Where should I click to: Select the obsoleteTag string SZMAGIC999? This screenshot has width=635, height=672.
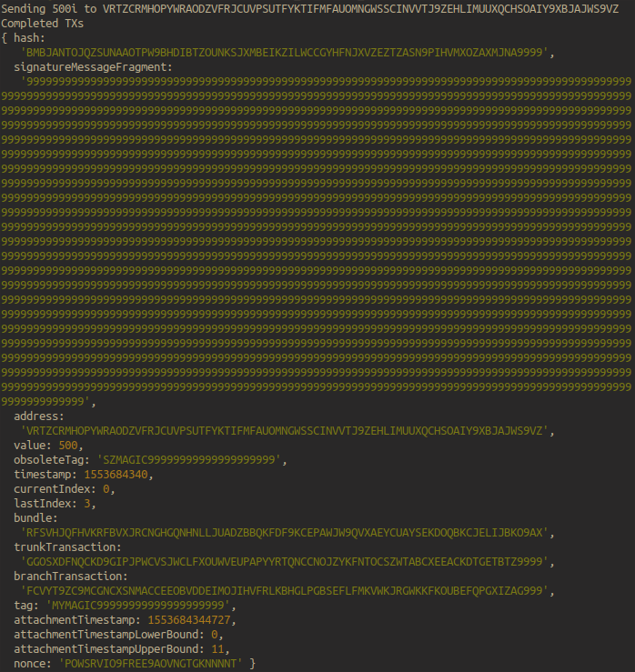189,460
